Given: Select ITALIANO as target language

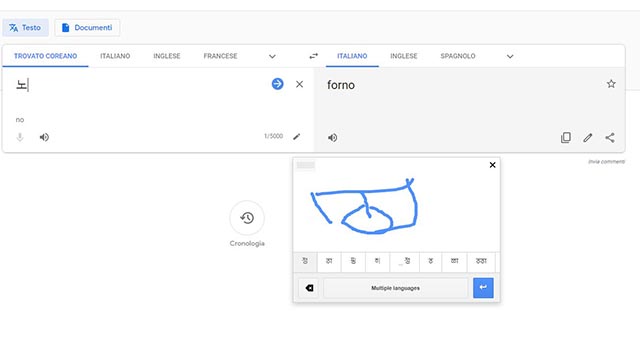Looking at the screenshot, I should point(352,56).
